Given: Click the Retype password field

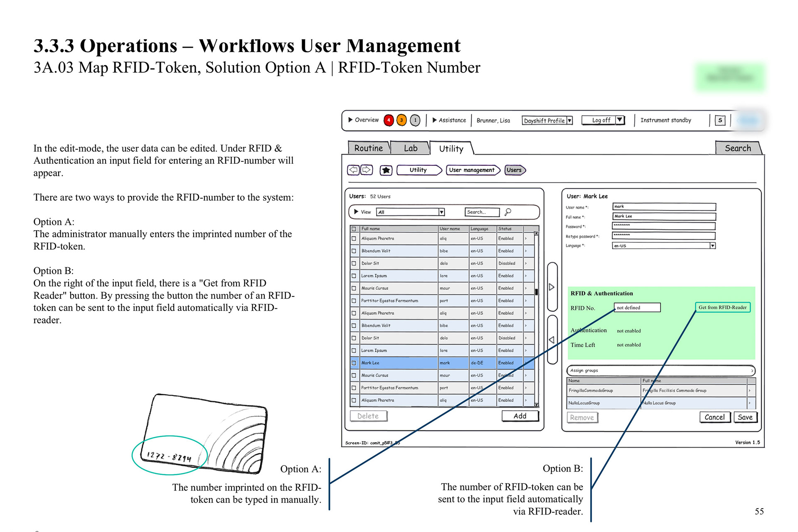Looking at the screenshot, I should click(x=664, y=236).
